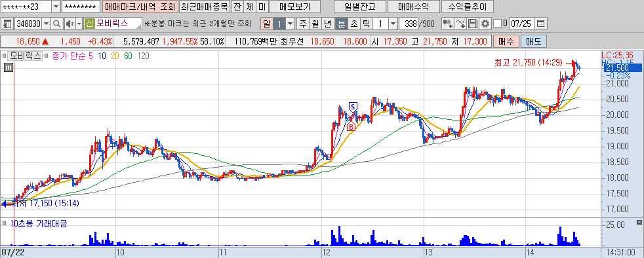Click moving average 20 legend label

coord(115,56)
